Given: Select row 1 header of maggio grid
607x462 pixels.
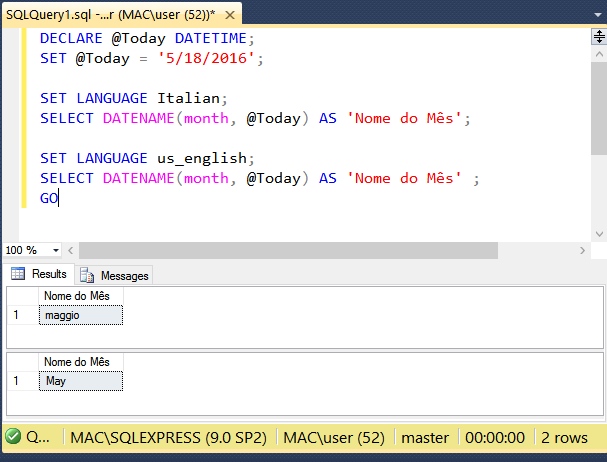Looking at the screenshot, I should click(23, 315).
